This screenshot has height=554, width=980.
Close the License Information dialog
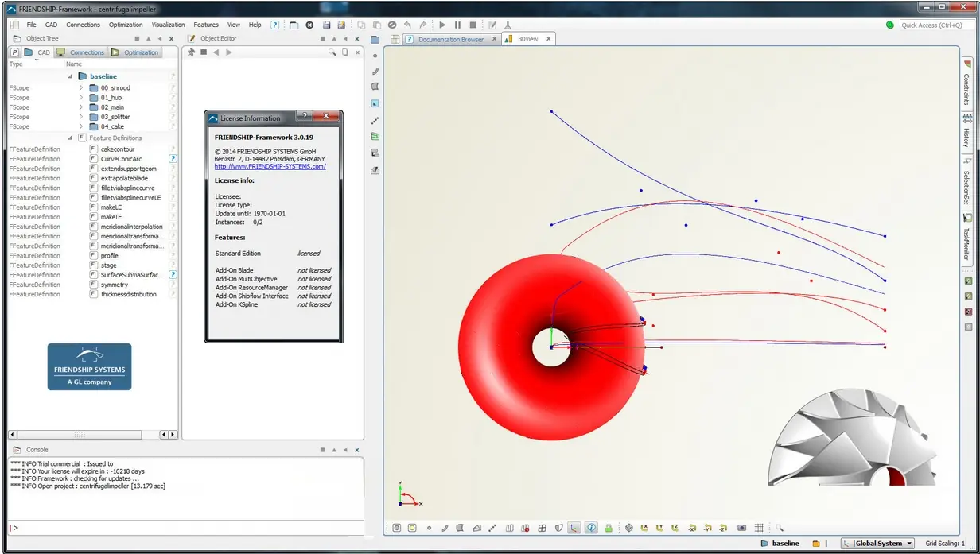327,117
